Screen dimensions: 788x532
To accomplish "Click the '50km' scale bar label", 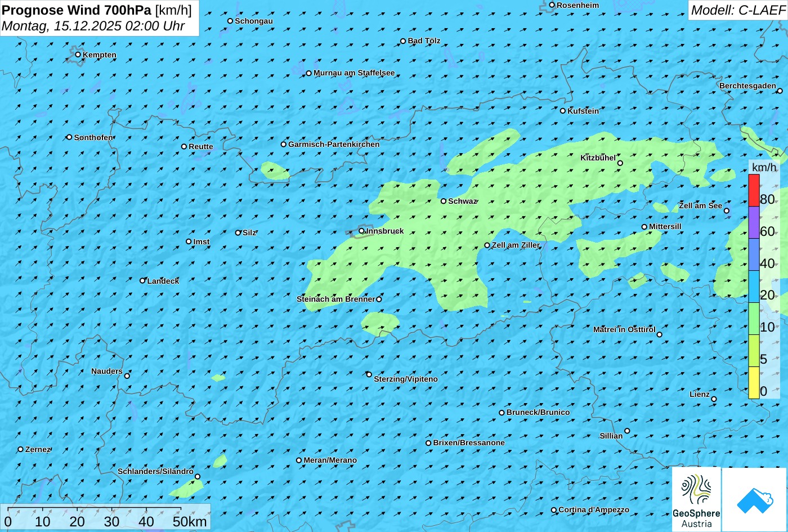I will [x=190, y=522].
